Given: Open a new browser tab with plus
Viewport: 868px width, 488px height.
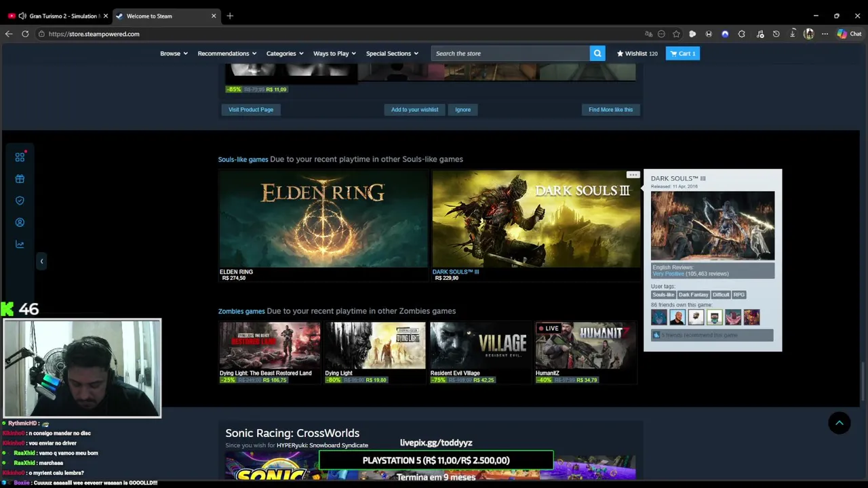Looking at the screenshot, I should (x=230, y=16).
